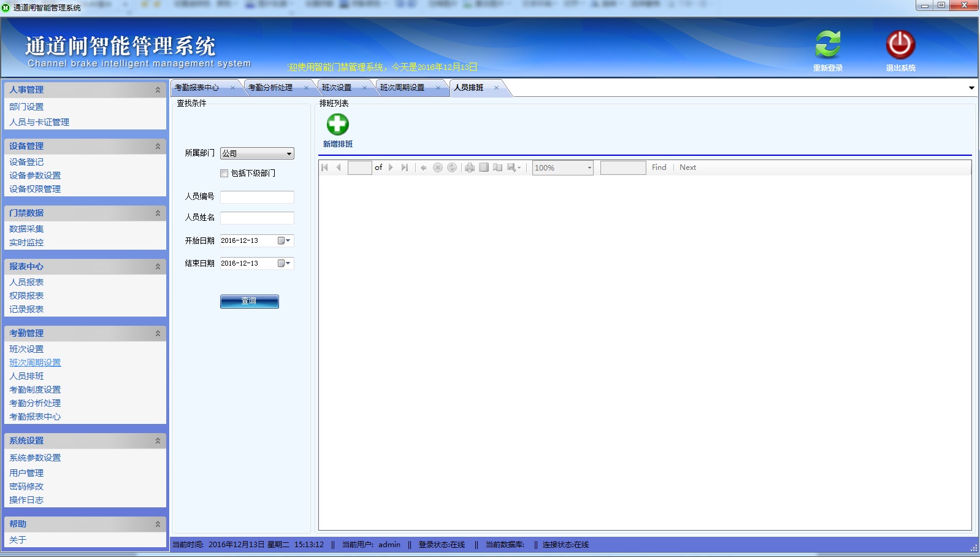Open the 开始日期 calendar dropdown

[x=283, y=240]
